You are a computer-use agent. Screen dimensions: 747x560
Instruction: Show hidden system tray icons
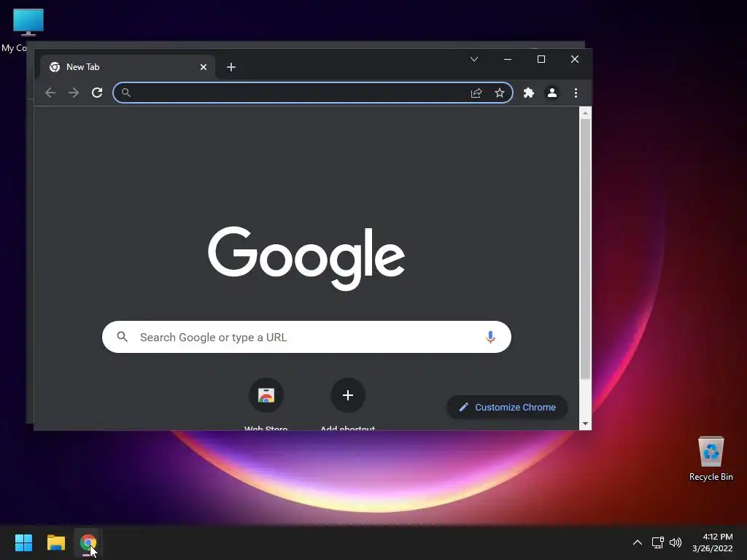click(638, 542)
